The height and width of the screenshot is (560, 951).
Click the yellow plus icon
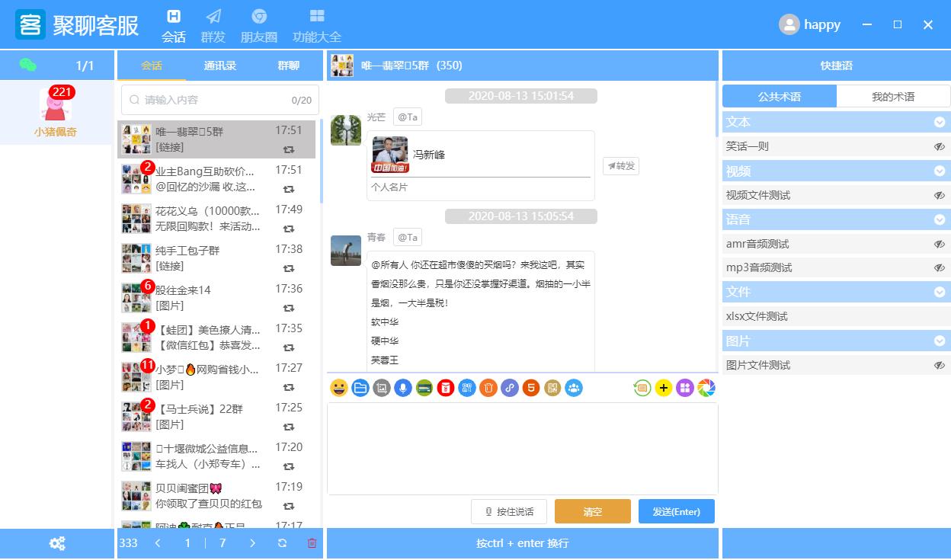[x=664, y=388]
